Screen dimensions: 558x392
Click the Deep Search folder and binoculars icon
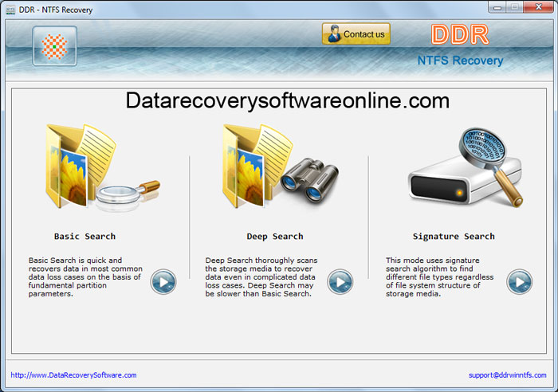tap(281, 167)
